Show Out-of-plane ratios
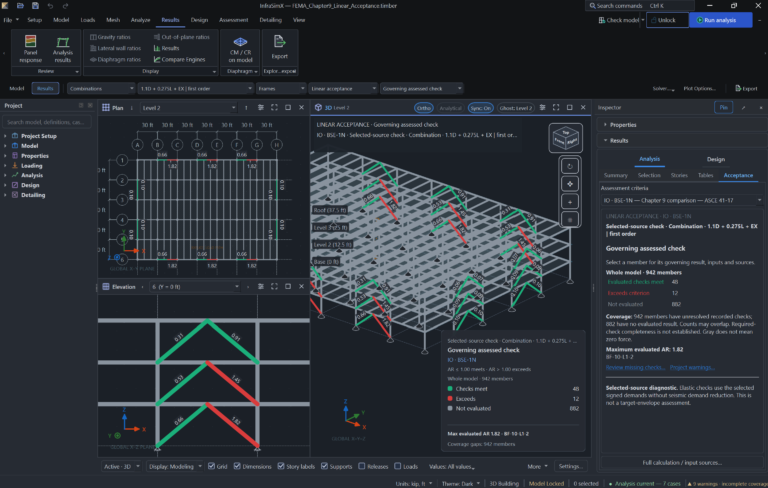Viewport: 768px width, 488px height. (182, 37)
